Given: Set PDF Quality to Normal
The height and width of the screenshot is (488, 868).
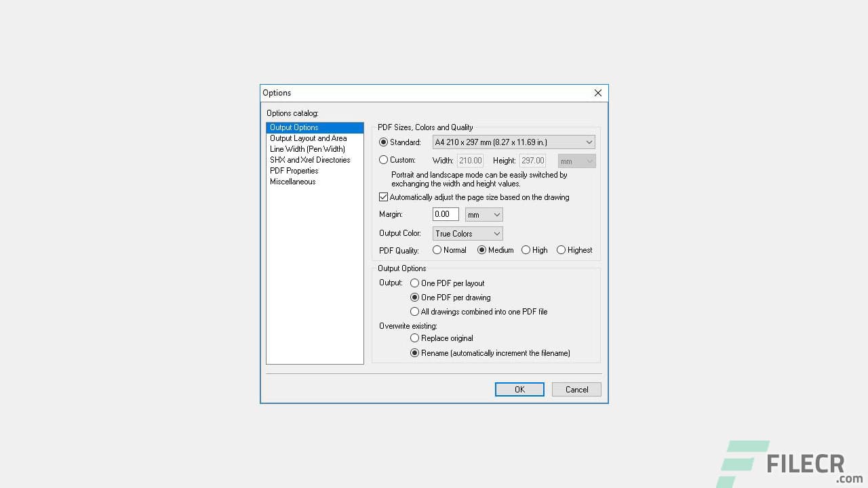Looking at the screenshot, I should (x=437, y=250).
